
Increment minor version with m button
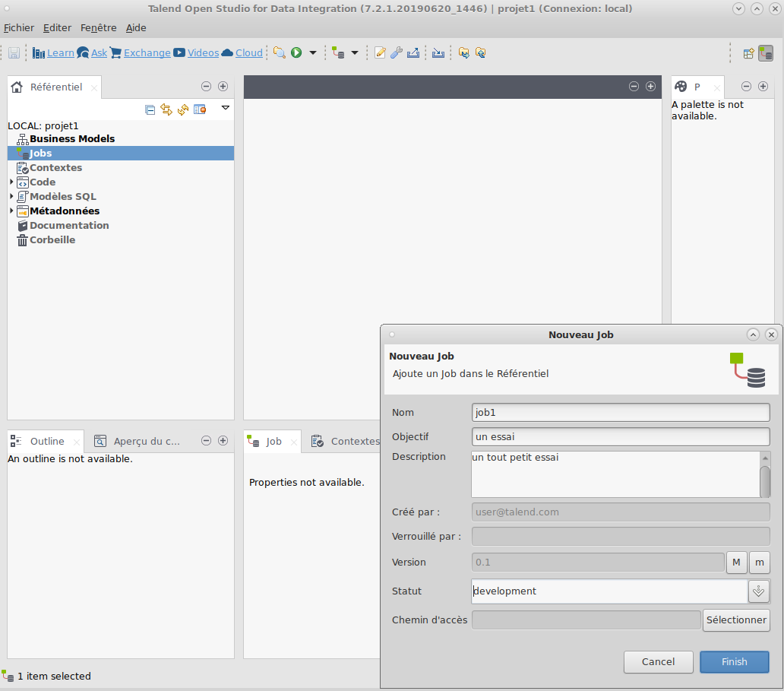pos(760,563)
